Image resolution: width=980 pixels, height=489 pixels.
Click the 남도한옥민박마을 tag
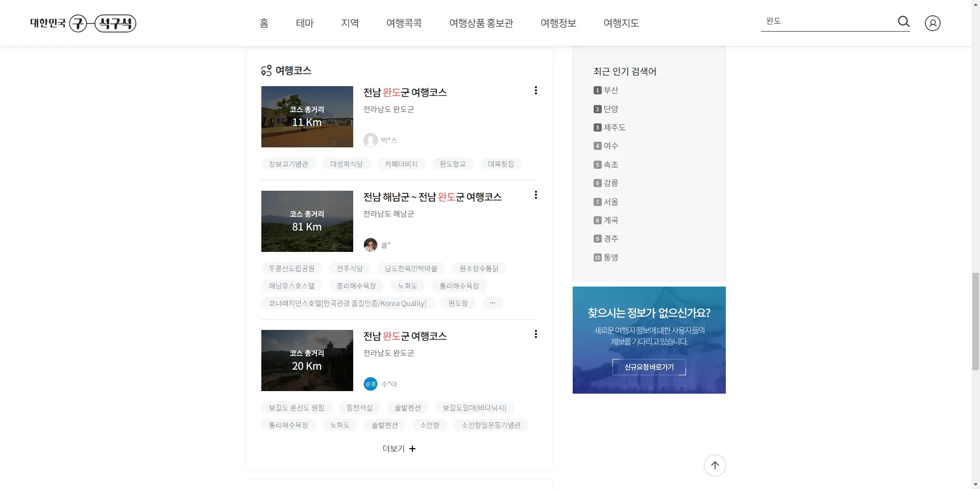(411, 268)
